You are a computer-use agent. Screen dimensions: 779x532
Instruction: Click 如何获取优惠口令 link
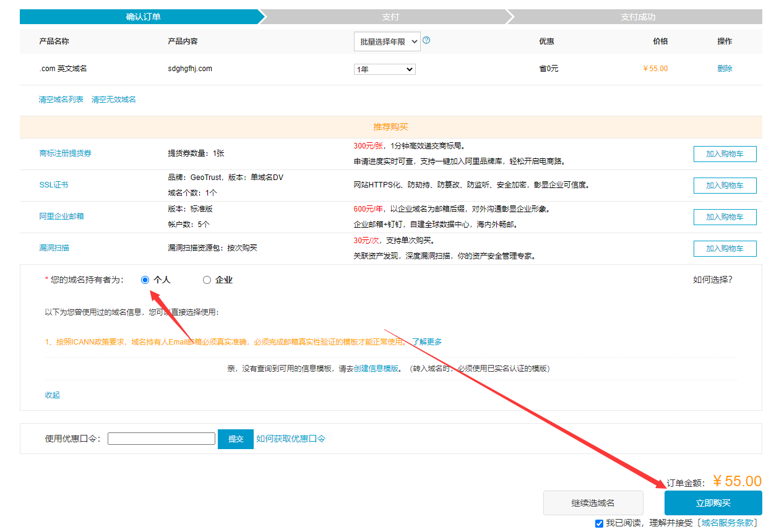point(291,438)
